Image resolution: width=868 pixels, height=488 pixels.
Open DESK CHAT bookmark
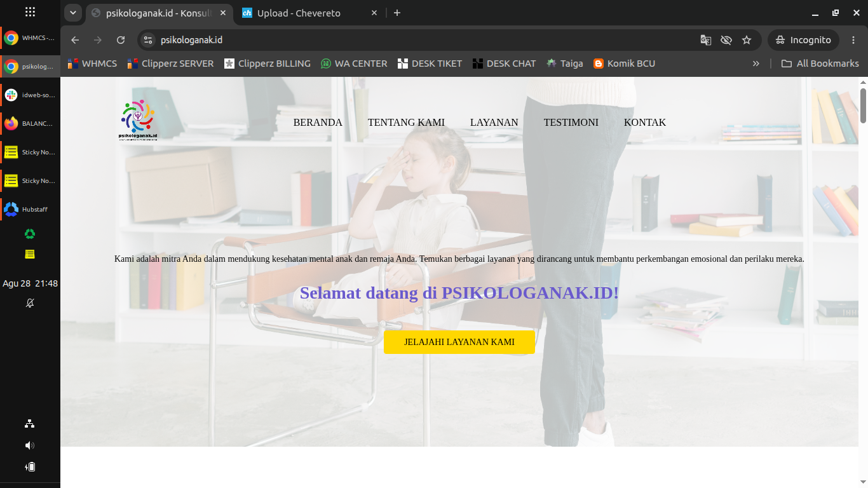(x=505, y=64)
